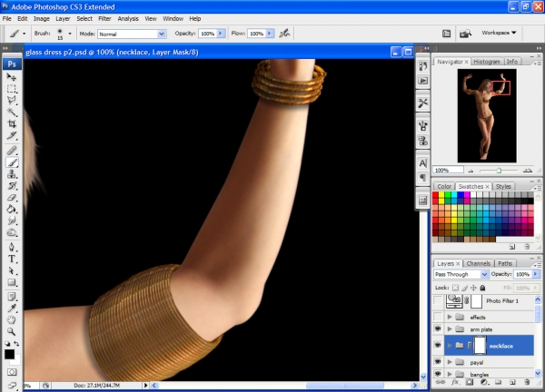
Task: Open the Flow slider arrow
Action: [269, 34]
